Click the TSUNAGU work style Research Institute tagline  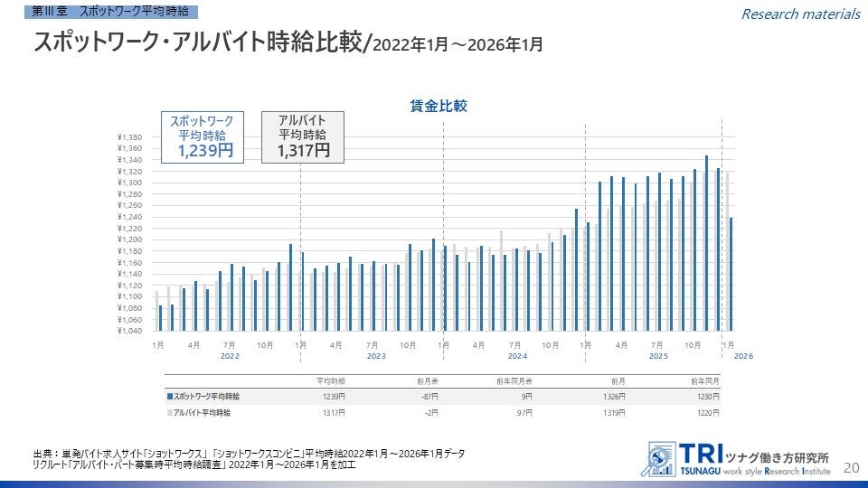755,472
